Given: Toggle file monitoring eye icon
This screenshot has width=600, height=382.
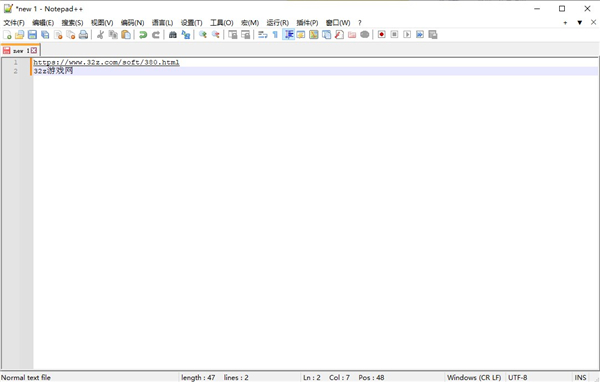Looking at the screenshot, I should tap(365, 35).
